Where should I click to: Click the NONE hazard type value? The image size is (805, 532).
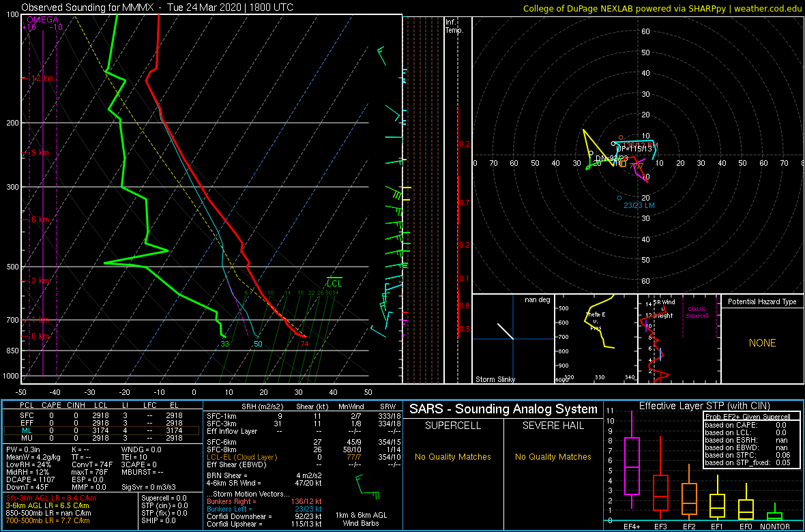click(762, 343)
